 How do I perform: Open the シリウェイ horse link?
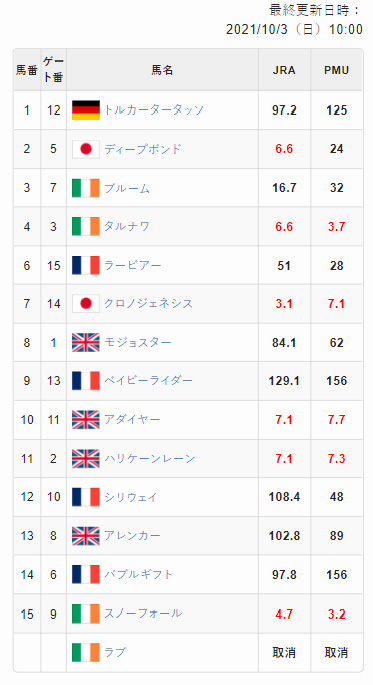(130, 497)
